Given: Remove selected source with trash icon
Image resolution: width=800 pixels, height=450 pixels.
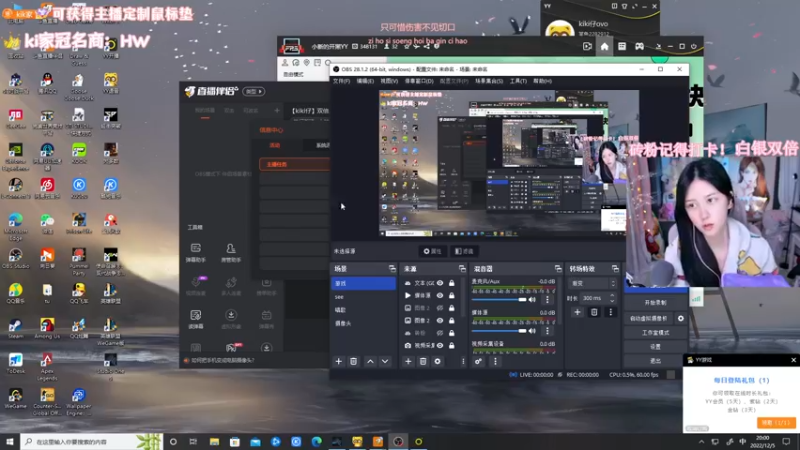Looking at the screenshot, I should [x=423, y=361].
